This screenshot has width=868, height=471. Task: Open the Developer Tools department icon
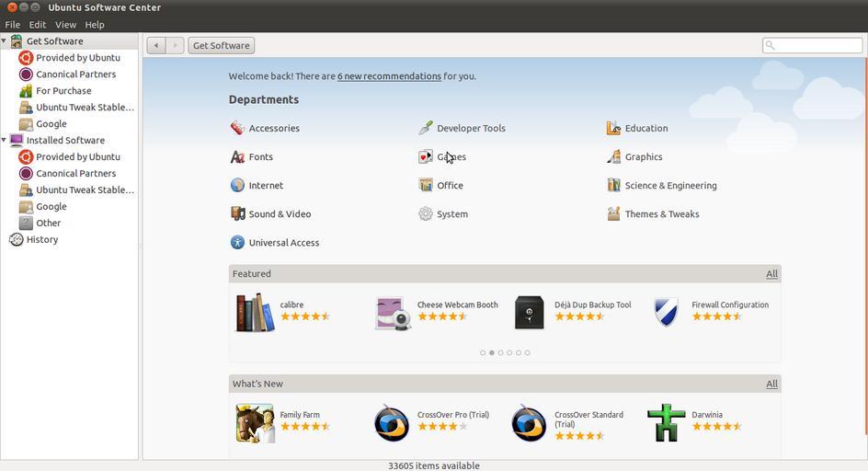click(x=425, y=129)
